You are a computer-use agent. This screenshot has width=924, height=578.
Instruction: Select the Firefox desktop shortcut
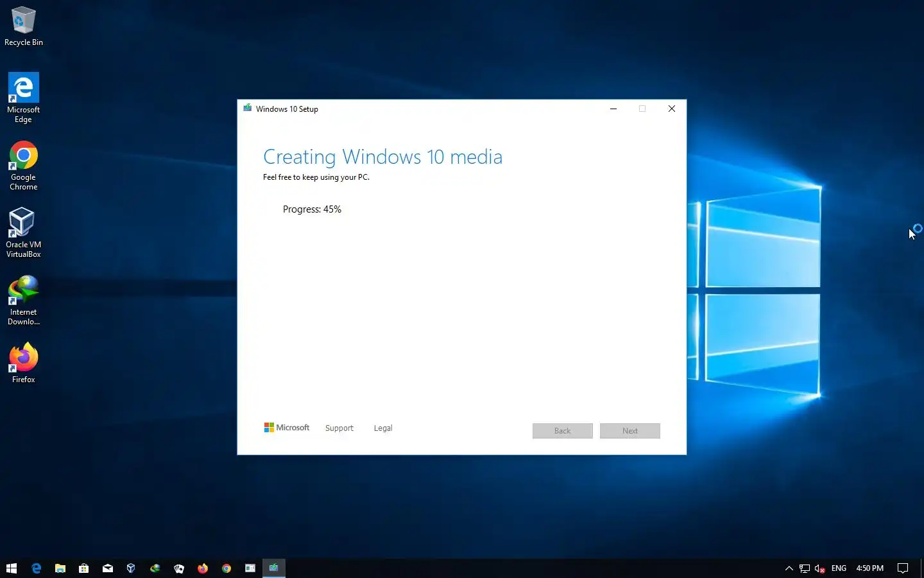[x=24, y=363]
